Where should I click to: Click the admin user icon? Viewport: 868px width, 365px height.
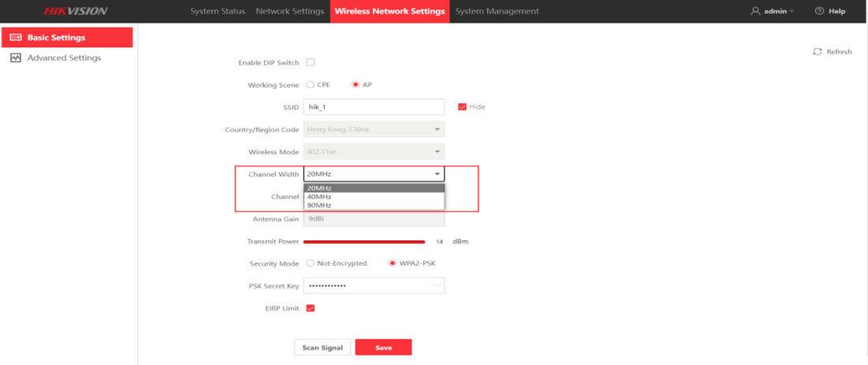pos(755,11)
